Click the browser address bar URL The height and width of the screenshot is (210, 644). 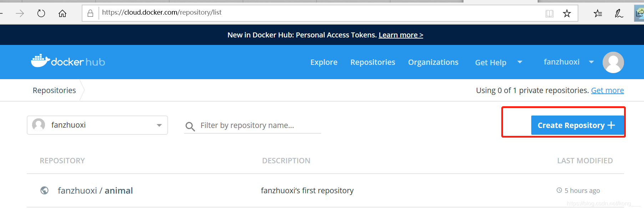(x=162, y=12)
